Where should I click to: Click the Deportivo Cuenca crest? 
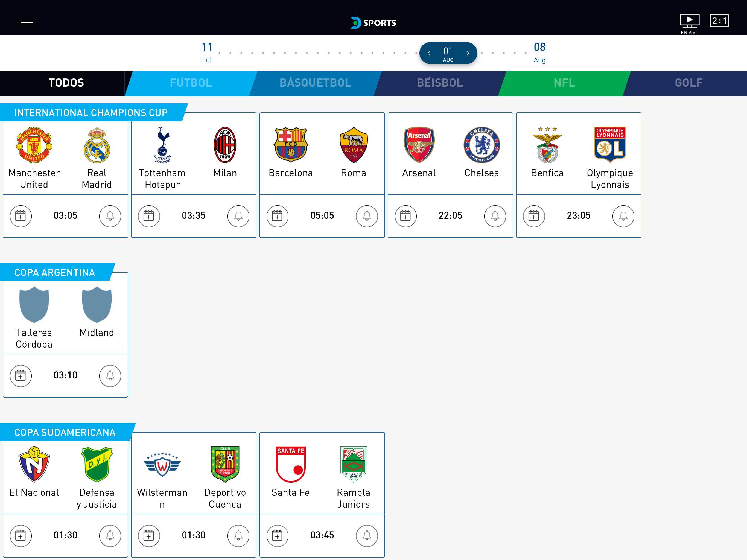point(225,464)
